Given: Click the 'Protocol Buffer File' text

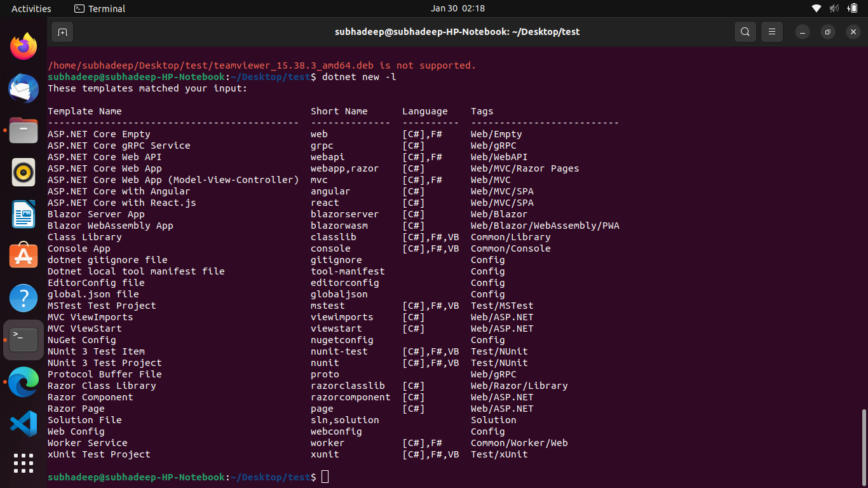Looking at the screenshot, I should [105, 374].
